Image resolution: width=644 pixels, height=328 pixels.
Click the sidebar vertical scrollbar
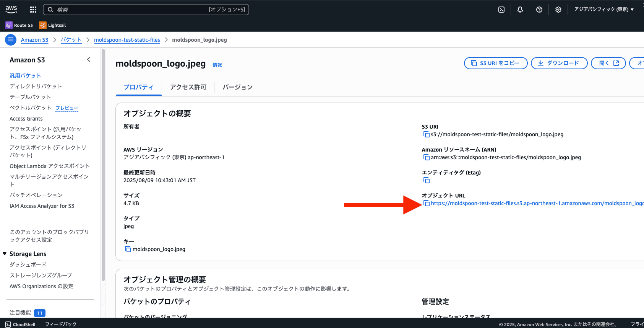click(x=103, y=165)
